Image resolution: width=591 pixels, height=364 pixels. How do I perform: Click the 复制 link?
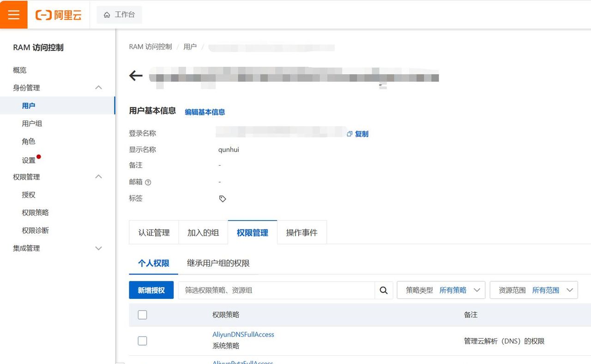[362, 134]
